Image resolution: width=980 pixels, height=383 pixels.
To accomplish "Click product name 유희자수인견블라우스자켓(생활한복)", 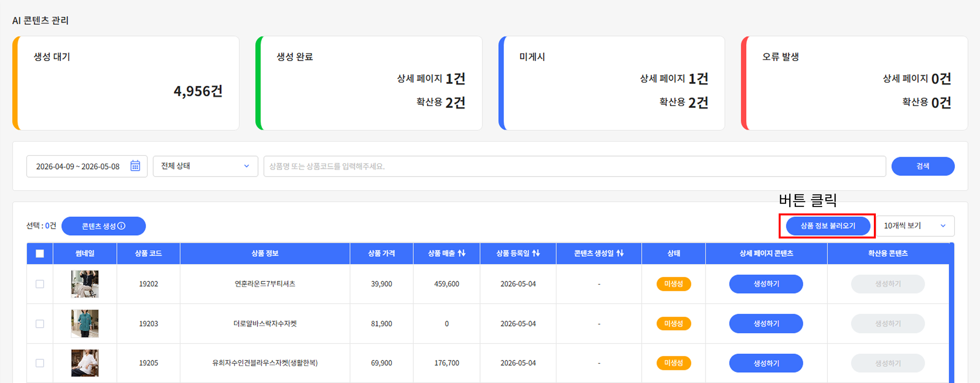I will (265, 363).
